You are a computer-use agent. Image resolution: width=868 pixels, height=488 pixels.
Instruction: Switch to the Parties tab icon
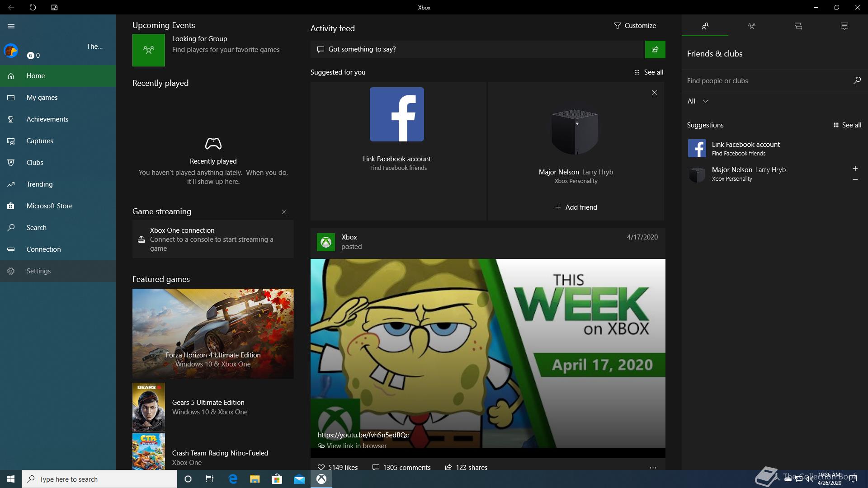pyautogui.click(x=751, y=26)
